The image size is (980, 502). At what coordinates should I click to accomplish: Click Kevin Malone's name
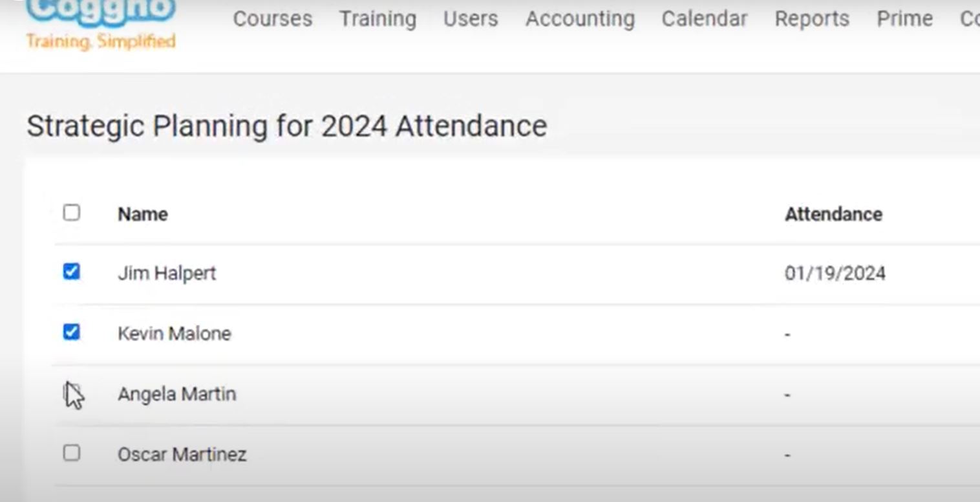tap(175, 333)
